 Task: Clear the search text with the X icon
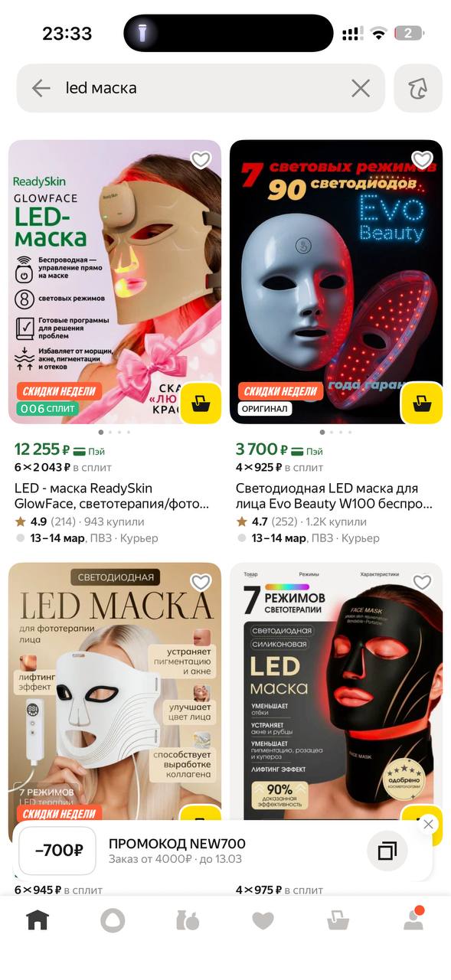tap(361, 88)
